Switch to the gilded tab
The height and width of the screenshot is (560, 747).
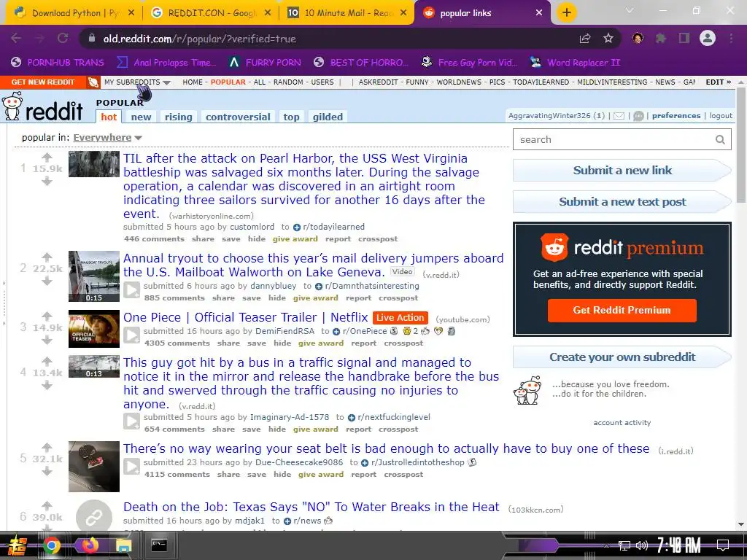click(328, 117)
